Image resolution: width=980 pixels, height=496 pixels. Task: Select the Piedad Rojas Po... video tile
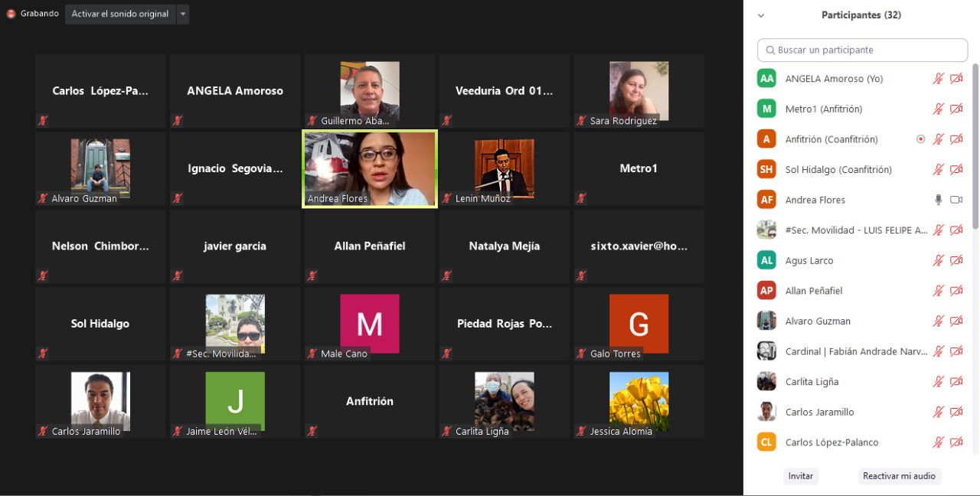click(504, 324)
